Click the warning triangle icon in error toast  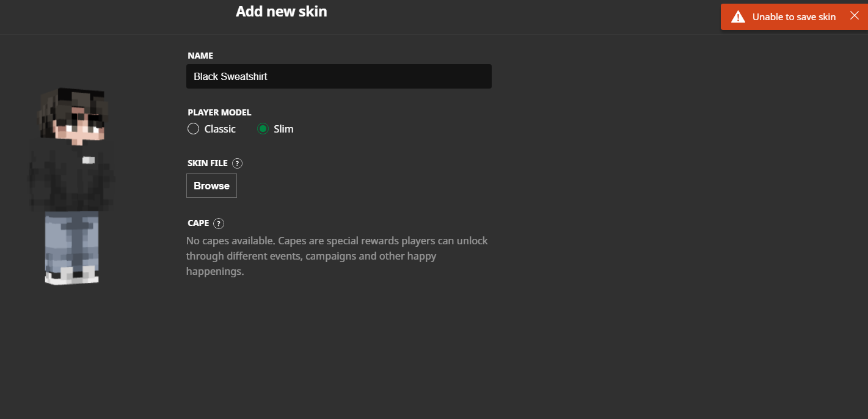click(x=739, y=17)
